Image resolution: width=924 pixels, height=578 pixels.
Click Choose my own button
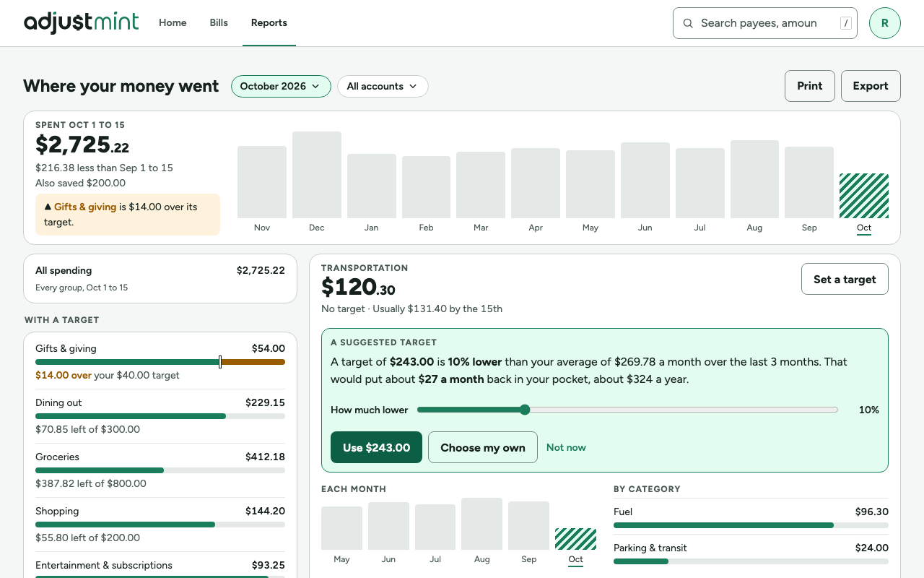point(483,447)
